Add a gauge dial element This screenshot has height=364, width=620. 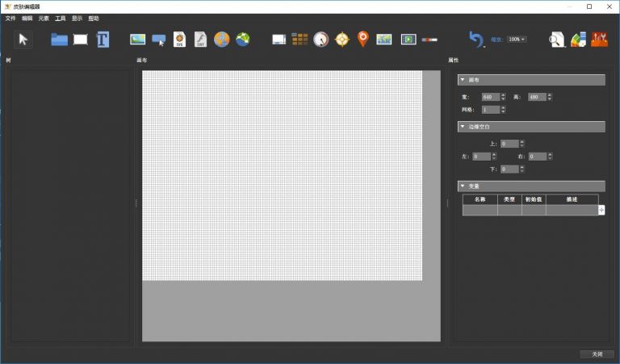coord(321,39)
